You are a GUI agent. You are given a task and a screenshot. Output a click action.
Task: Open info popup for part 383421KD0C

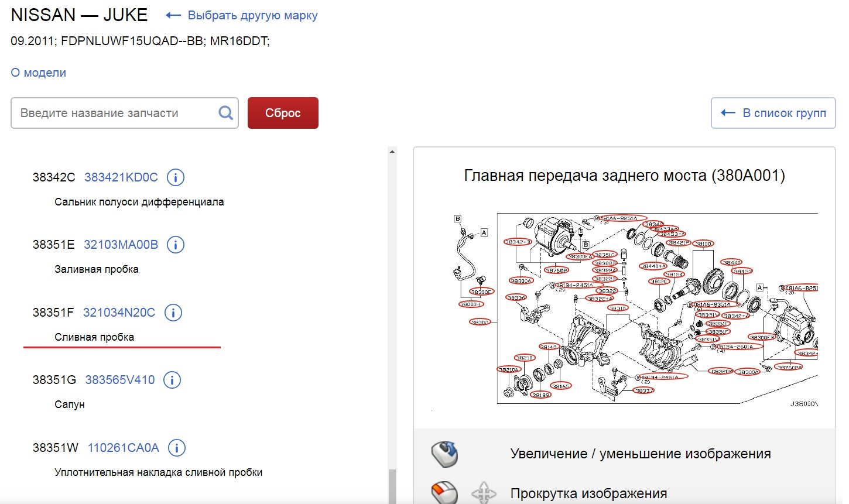click(175, 177)
